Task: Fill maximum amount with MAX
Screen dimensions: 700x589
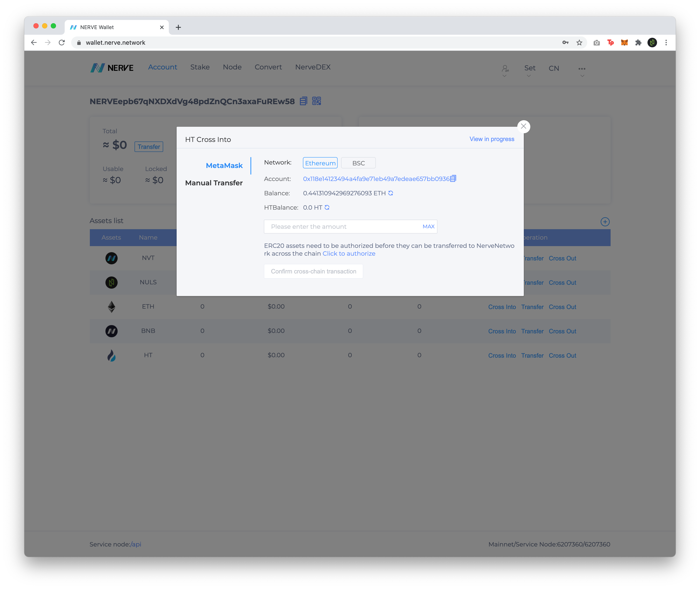Action: click(428, 226)
